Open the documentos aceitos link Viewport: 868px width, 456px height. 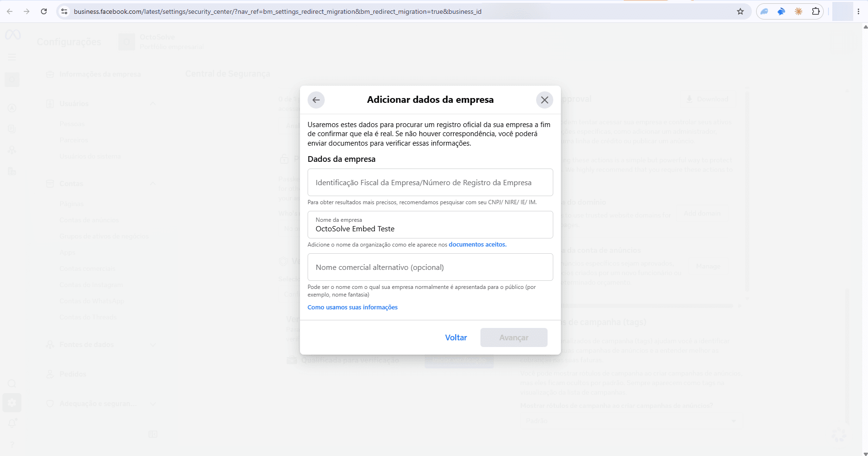click(x=478, y=245)
